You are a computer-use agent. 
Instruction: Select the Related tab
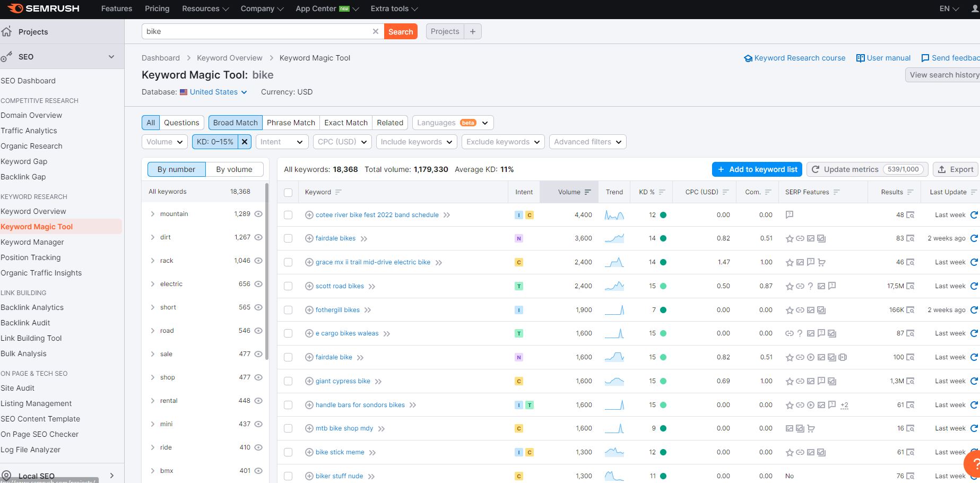(x=390, y=123)
